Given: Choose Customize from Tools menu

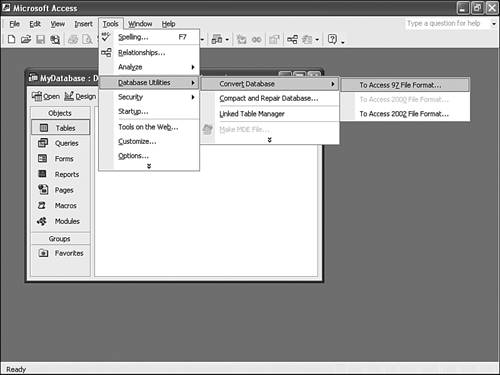Looking at the screenshot, I should (x=149, y=141).
